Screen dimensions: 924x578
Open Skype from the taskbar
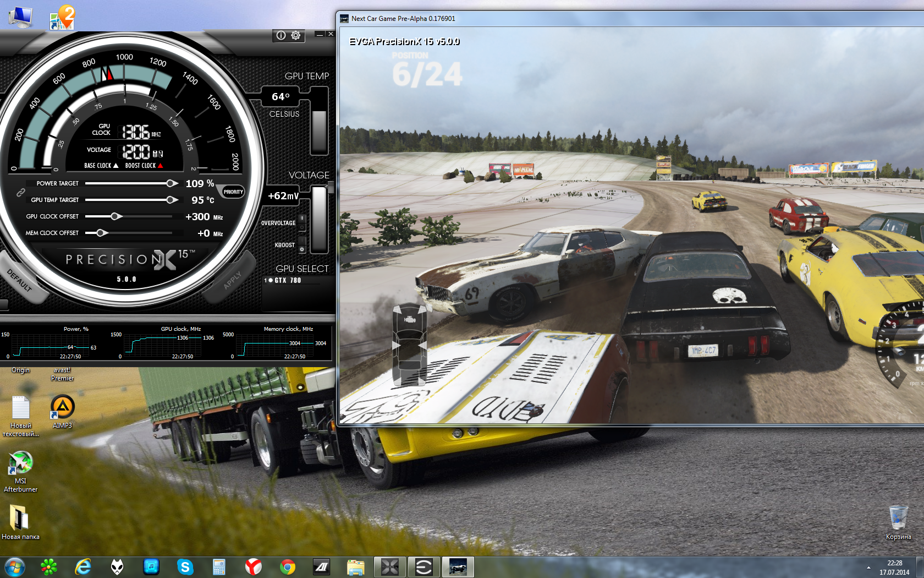pos(185,567)
